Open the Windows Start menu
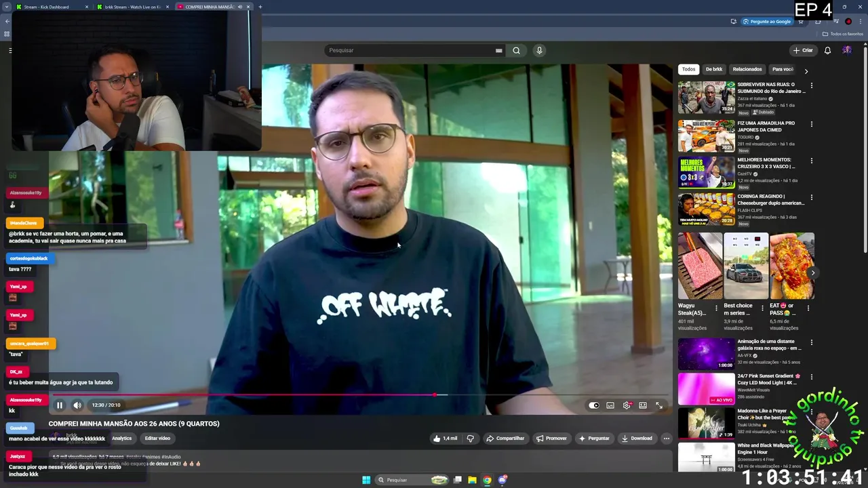868x488 pixels. (x=366, y=480)
